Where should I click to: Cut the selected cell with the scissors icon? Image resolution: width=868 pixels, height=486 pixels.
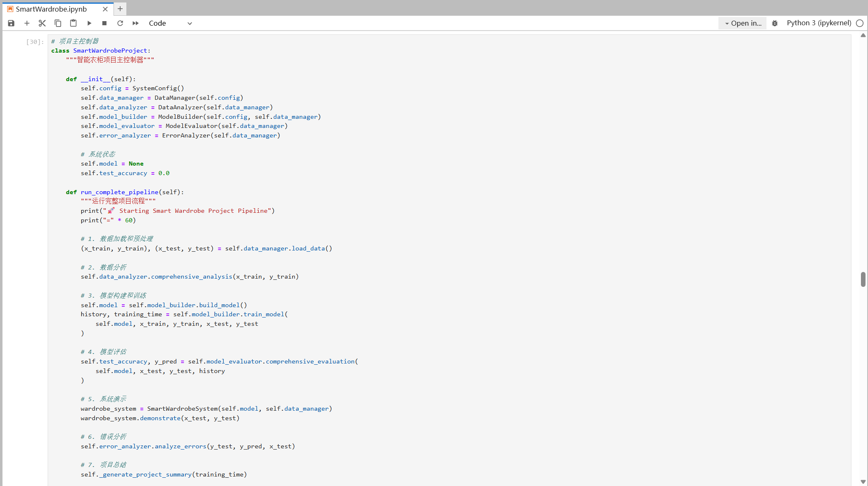click(42, 23)
